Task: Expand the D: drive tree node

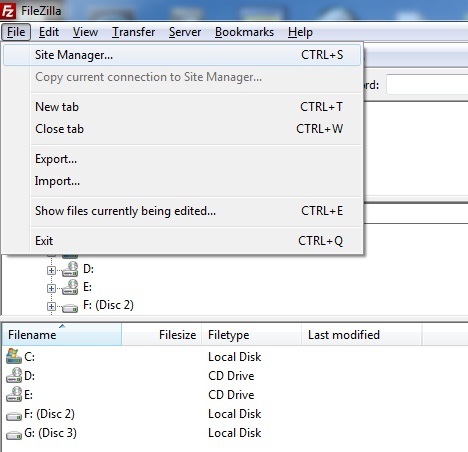Action: pos(51,270)
